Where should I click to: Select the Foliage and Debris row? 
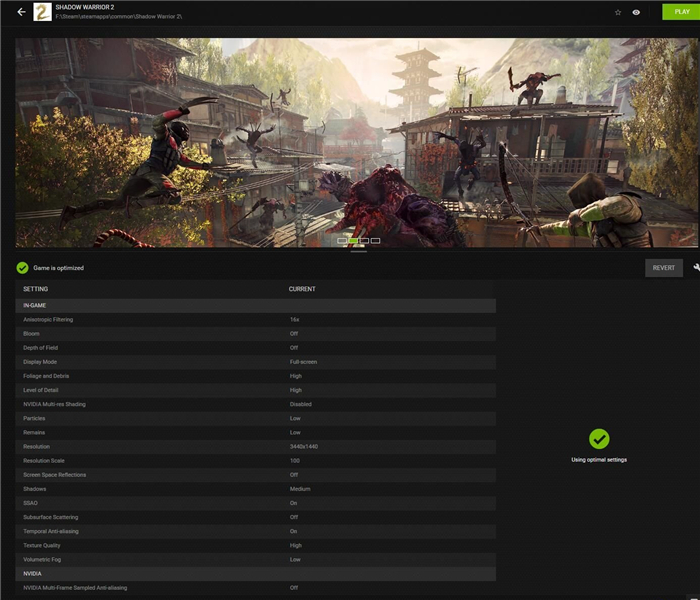tap(255, 376)
